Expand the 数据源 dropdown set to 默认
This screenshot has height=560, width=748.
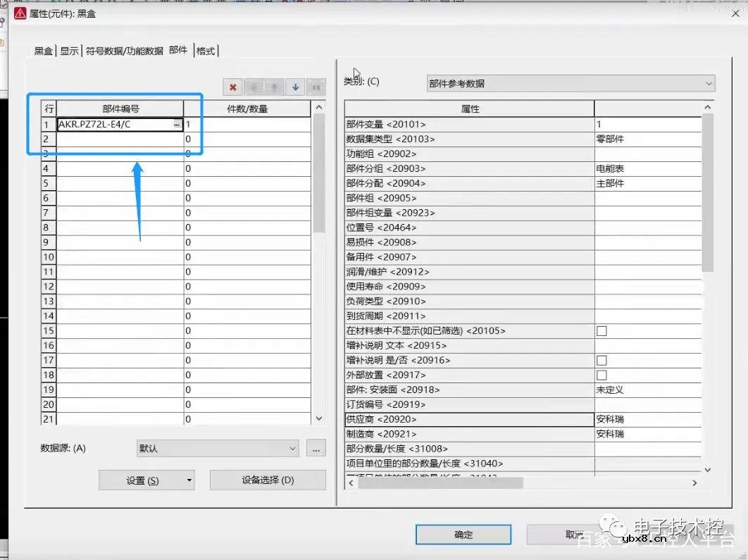coord(218,448)
